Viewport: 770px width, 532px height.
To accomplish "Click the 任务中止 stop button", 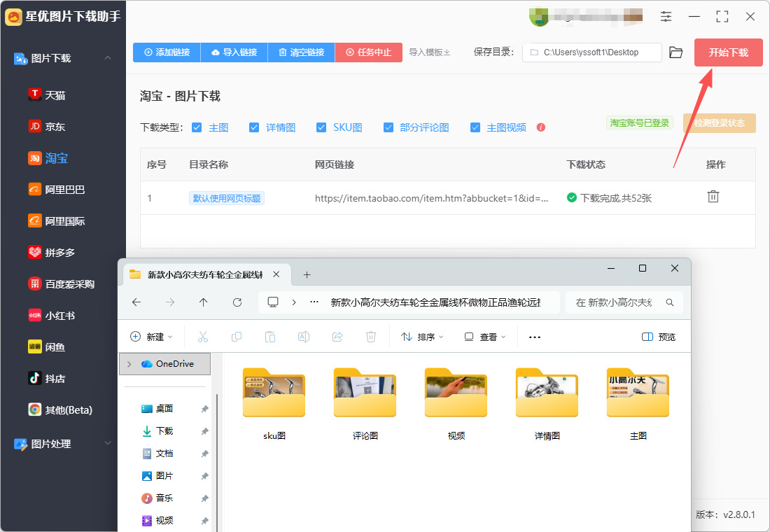I will coord(369,52).
